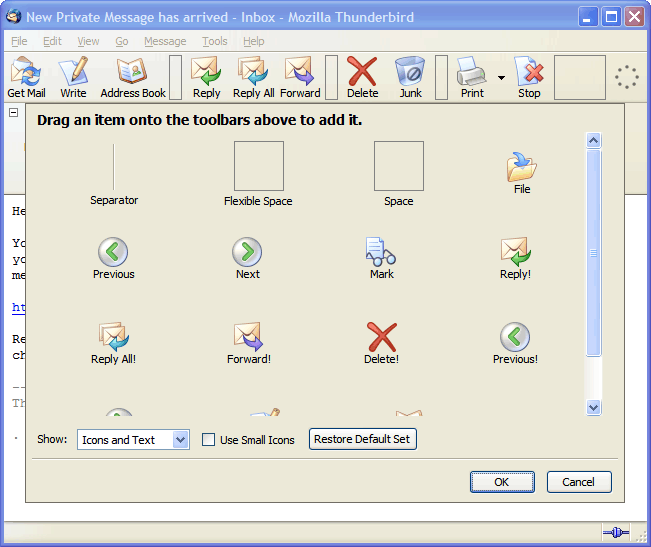
Task: Select the Separator item in the palette
Action: [114, 174]
